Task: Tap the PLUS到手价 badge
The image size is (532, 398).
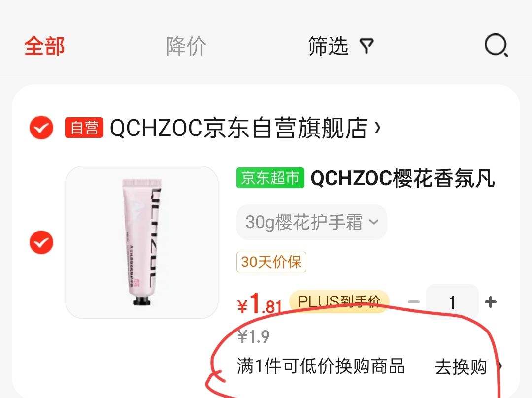Action: [x=339, y=301]
